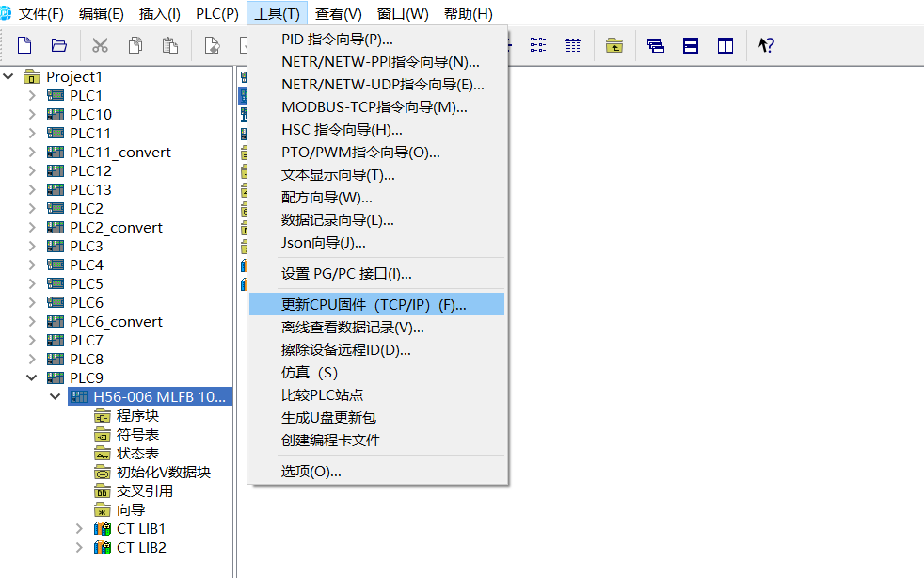Collapse the PLC9 tree node
Image resolution: width=924 pixels, height=578 pixels.
pos(32,377)
